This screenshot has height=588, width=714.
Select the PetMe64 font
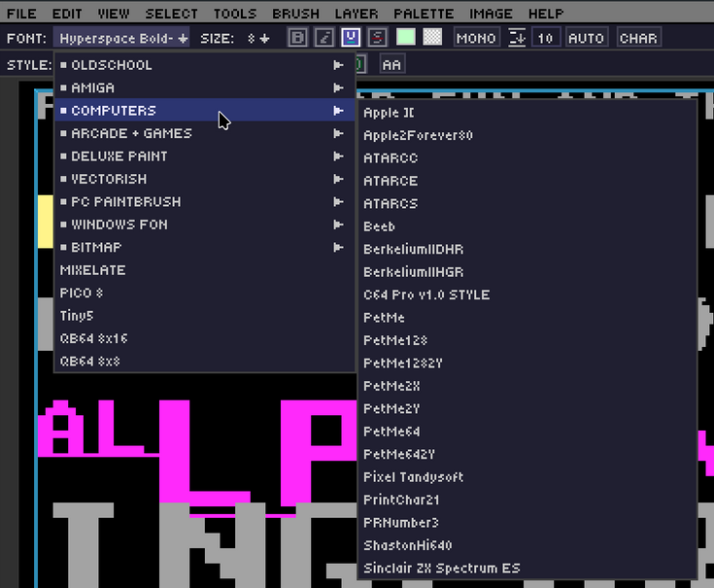coord(527,432)
